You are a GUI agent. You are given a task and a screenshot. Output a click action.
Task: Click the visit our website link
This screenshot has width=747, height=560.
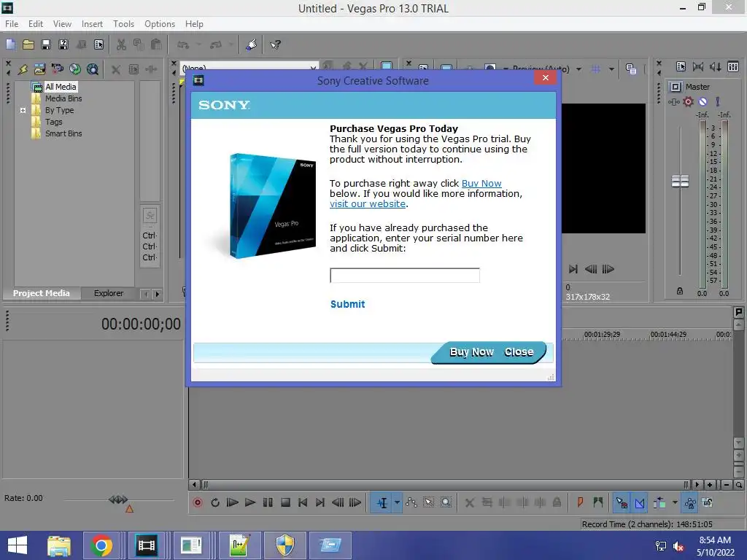tap(368, 204)
